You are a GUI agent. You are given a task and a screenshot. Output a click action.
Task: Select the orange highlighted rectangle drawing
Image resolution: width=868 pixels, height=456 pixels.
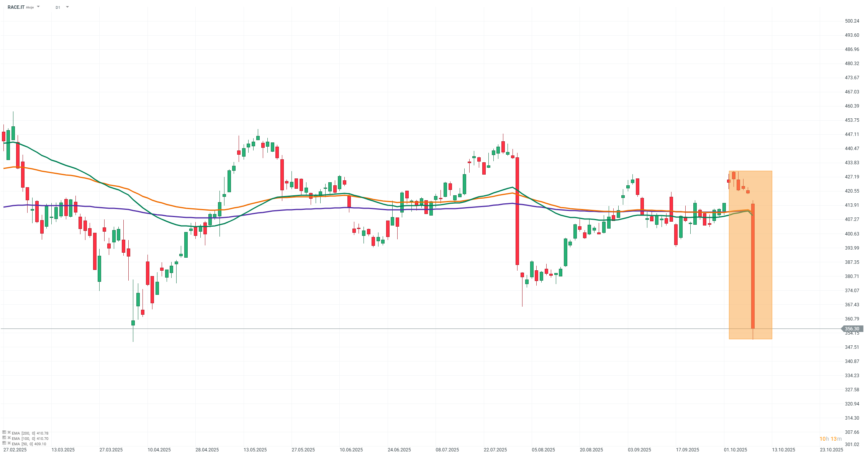(762, 268)
